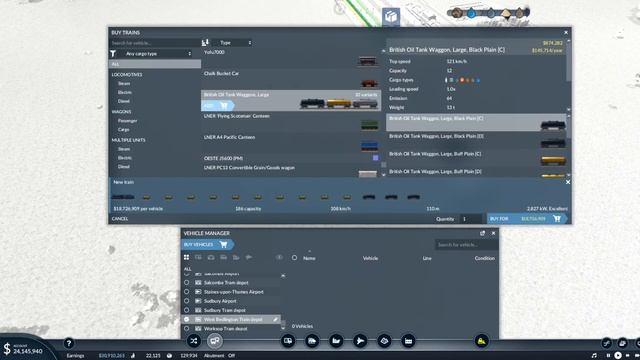
Task: Select Diesel under Locomotives
Action: click(x=124, y=101)
